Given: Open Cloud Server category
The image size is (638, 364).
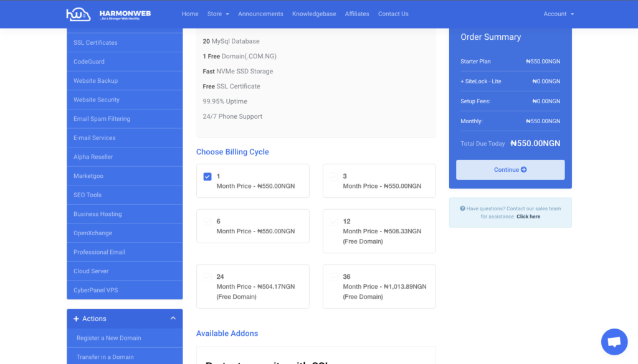Looking at the screenshot, I should 125,271.
